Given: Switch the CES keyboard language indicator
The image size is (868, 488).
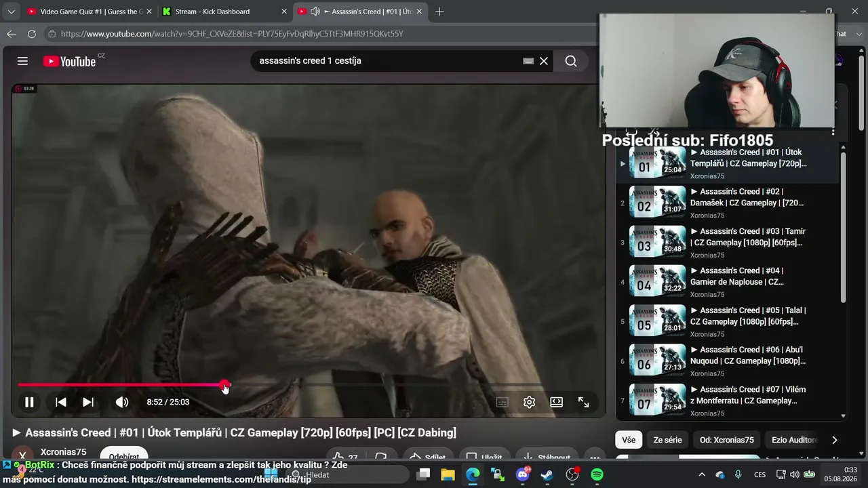Looking at the screenshot, I should point(760,474).
